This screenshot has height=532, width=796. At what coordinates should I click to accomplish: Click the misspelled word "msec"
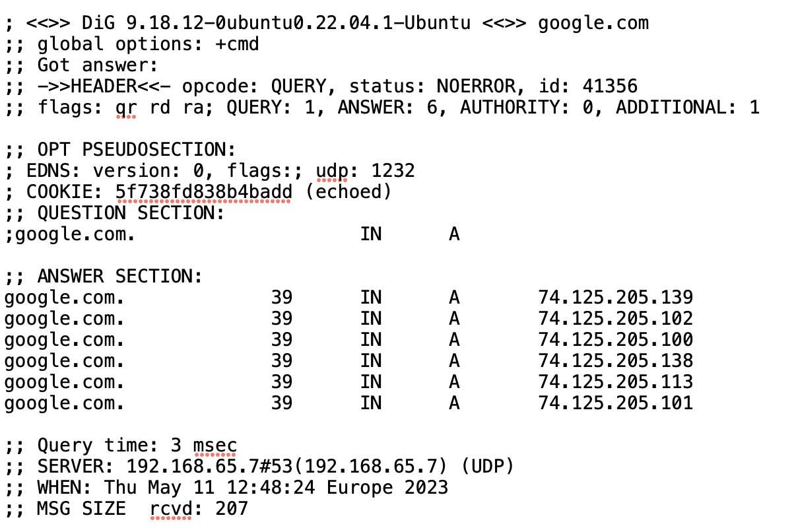[x=215, y=446]
